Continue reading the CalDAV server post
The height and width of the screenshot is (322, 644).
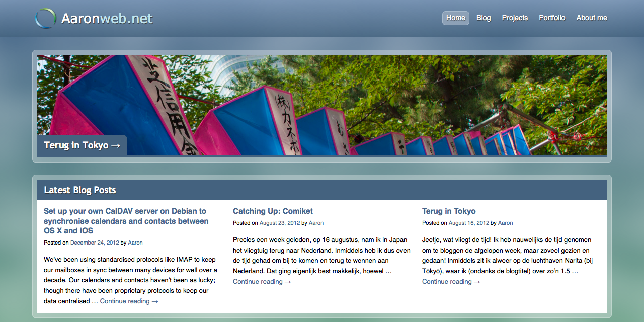[x=129, y=301]
